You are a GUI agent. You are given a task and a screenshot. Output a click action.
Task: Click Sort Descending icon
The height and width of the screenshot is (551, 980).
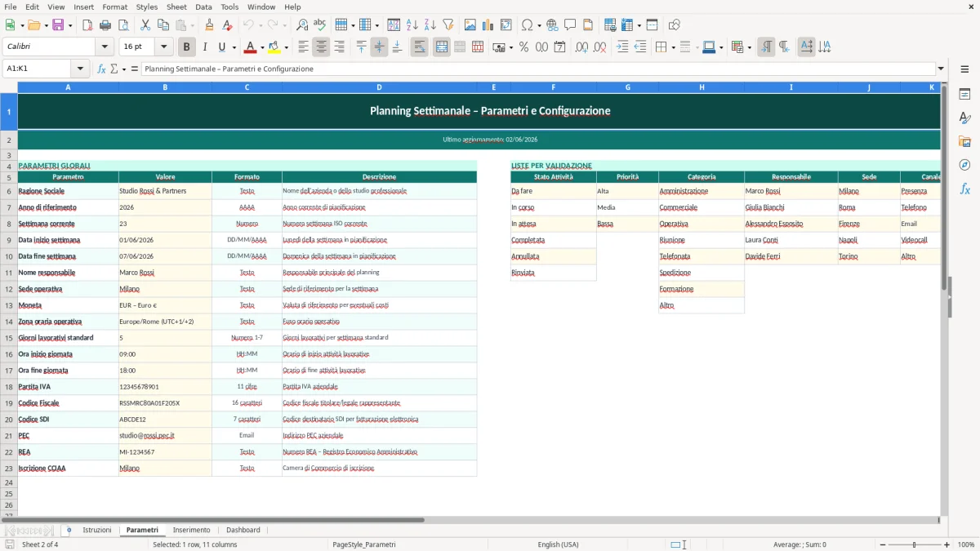coord(430,25)
